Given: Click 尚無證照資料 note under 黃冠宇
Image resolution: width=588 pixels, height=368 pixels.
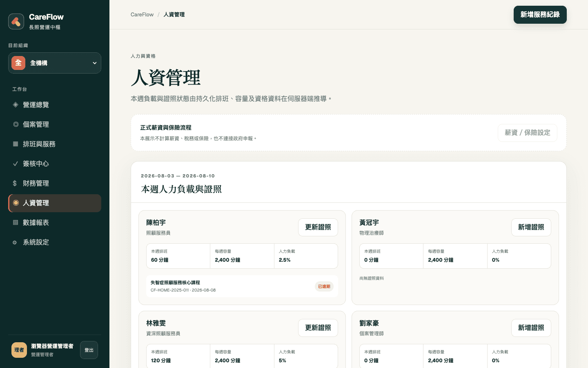Looking at the screenshot, I should [x=372, y=278].
